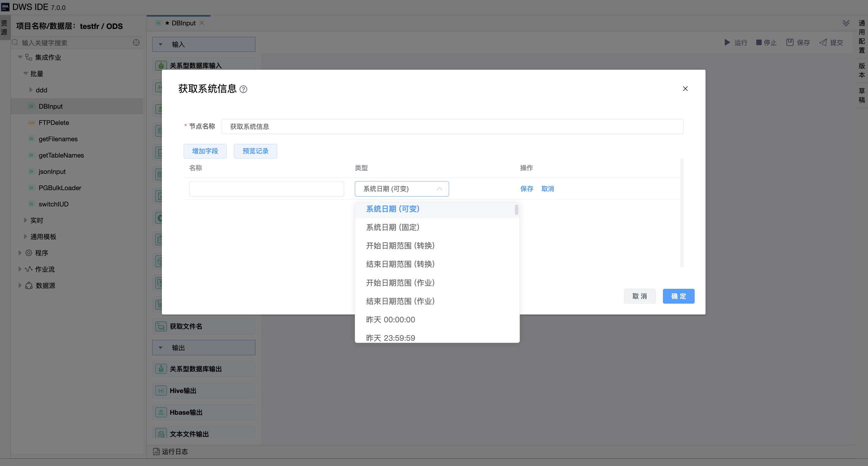Screen dimensions: 868x466
Task: Click the Hive输出 component icon
Action: 161,391
